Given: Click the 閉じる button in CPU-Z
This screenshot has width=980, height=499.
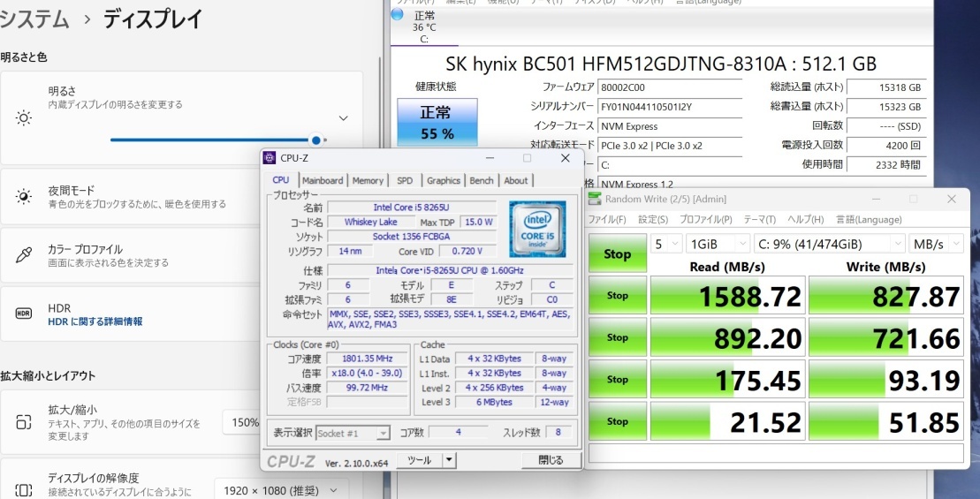Looking at the screenshot, I should (x=551, y=460).
